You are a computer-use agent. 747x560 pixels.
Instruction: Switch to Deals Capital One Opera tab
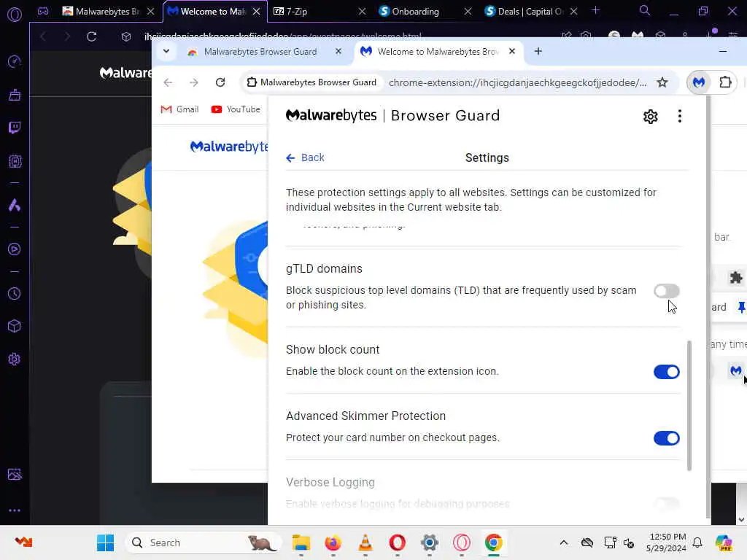coord(527,11)
